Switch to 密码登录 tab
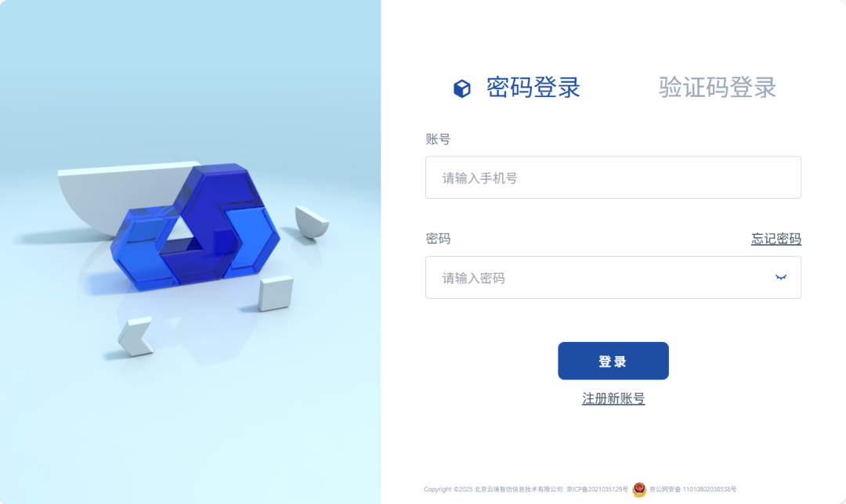This screenshot has width=846, height=504. [x=533, y=88]
